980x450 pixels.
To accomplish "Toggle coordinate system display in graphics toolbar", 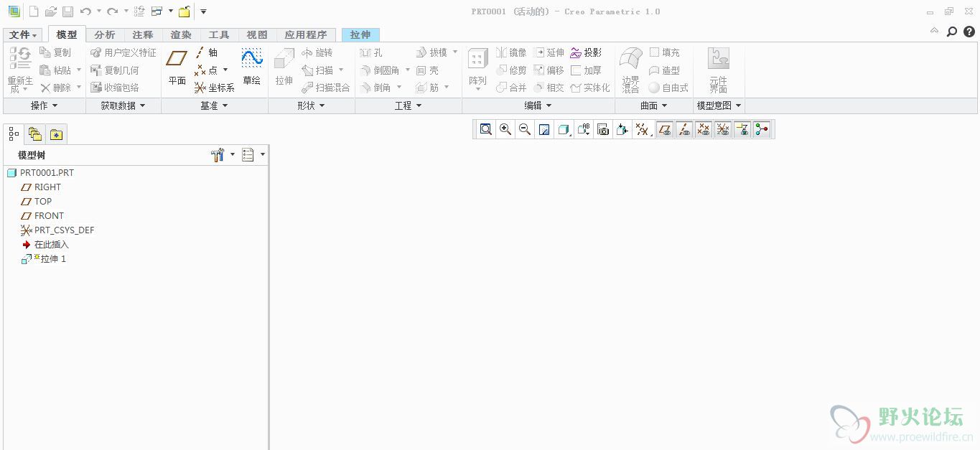I will click(x=723, y=129).
